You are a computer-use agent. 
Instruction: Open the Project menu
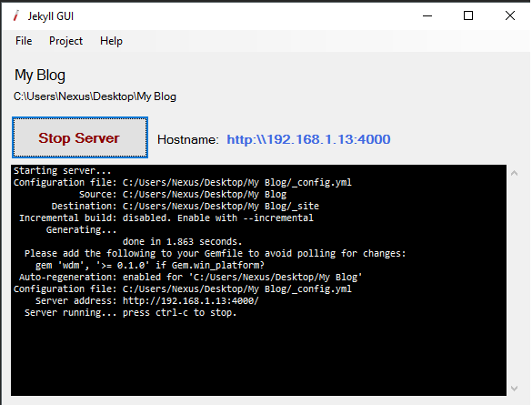[65, 41]
